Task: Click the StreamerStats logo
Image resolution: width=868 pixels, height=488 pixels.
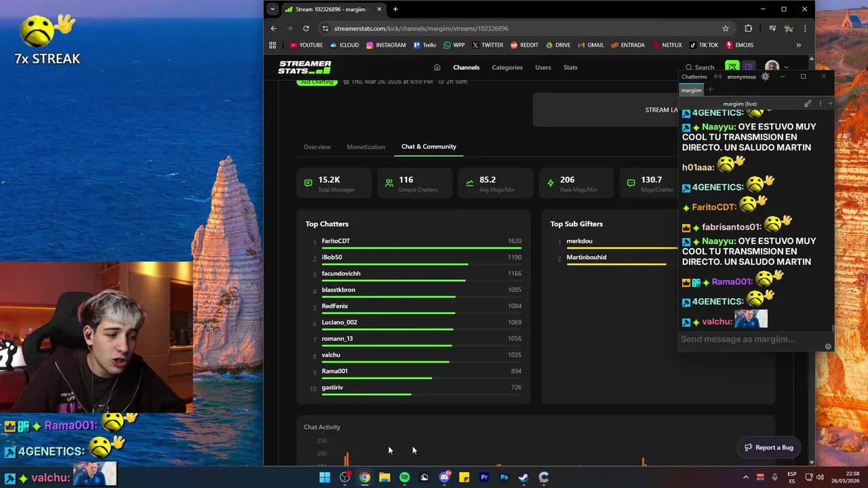Action: pyautogui.click(x=304, y=67)
